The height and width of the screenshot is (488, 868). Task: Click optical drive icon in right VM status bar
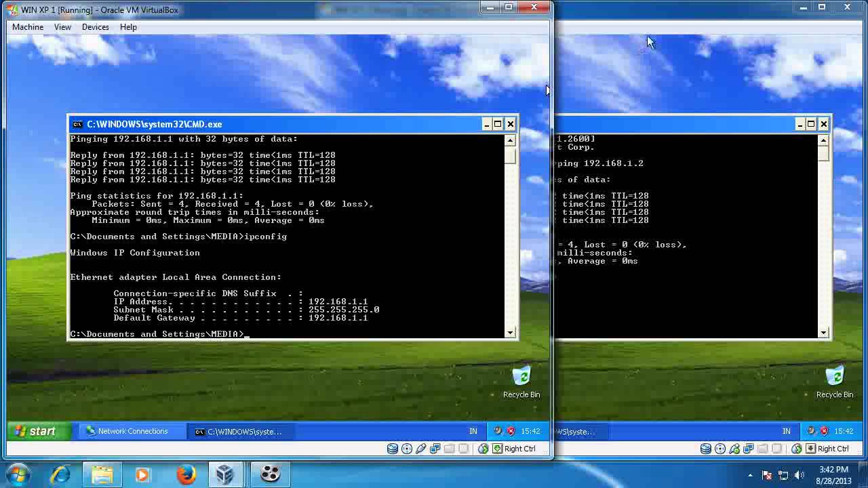coord(720,449)
